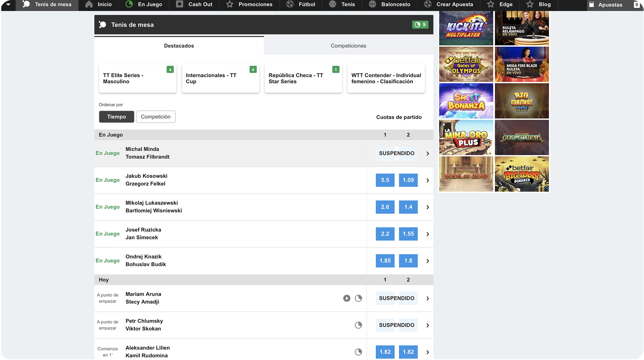This screenshot has height=360, width=644.
Task: Expand Mariam Aruna vs Stecy Amadji match
Action: click(x=427, y=298)
